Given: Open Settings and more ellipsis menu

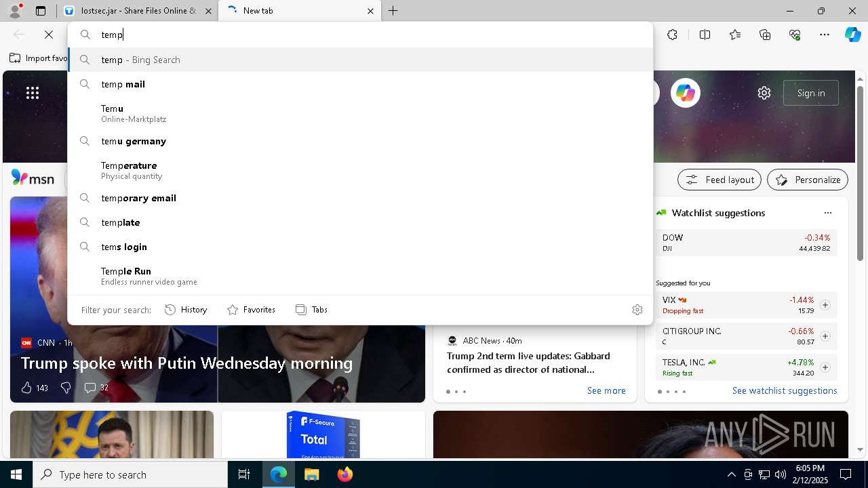Looking at the screenshot, I should [825, 35].
